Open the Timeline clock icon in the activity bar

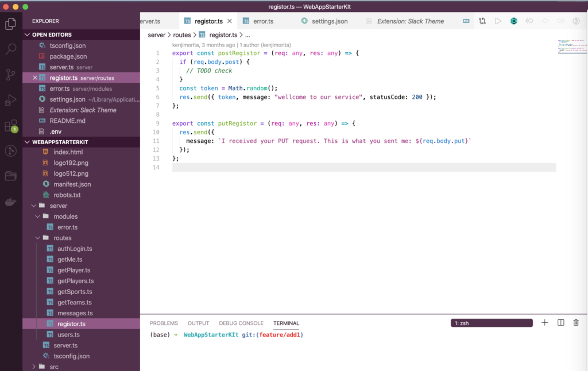coord(10,152)
